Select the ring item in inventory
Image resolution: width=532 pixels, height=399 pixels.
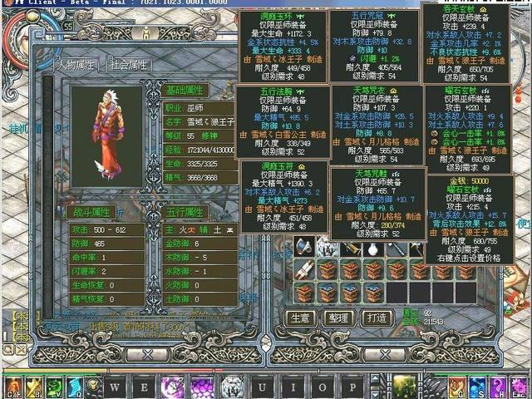pyautogui.click(x=304, y=247)
